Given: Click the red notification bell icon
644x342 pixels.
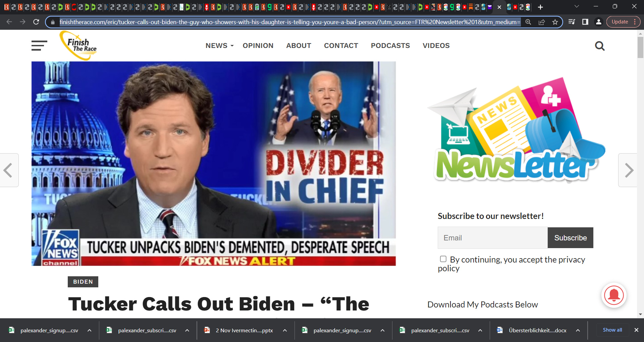Looking at the screenshot, I should (x=614, y=295).
